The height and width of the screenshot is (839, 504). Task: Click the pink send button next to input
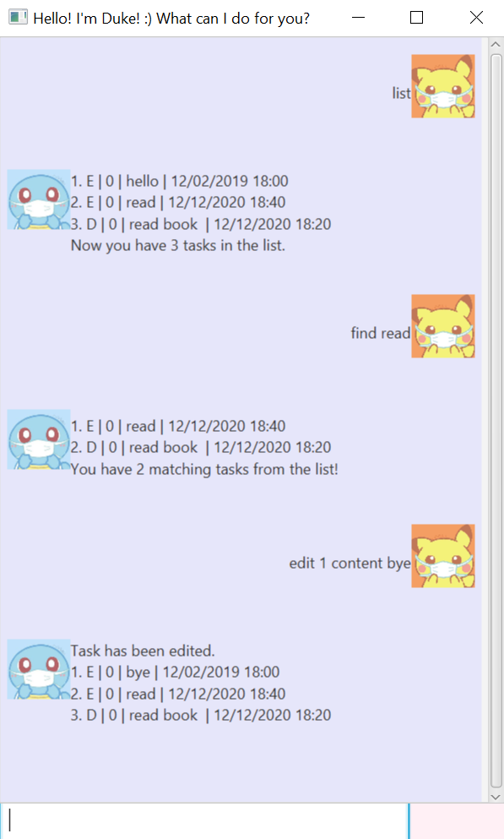coord(457,820)
